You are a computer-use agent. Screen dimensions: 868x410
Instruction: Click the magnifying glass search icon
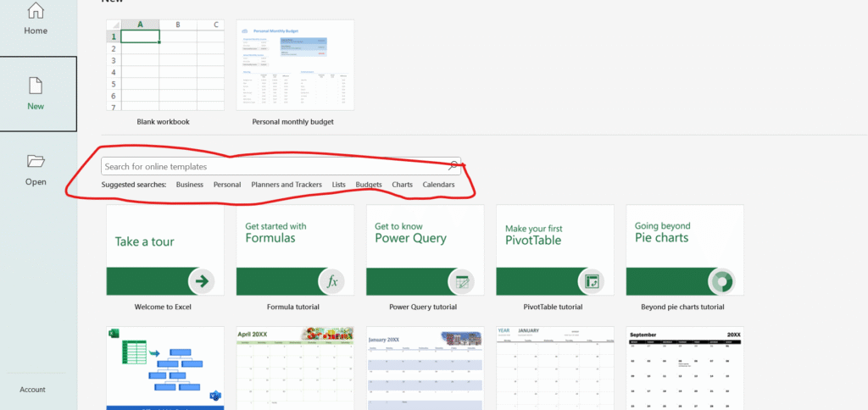point(453,167)
